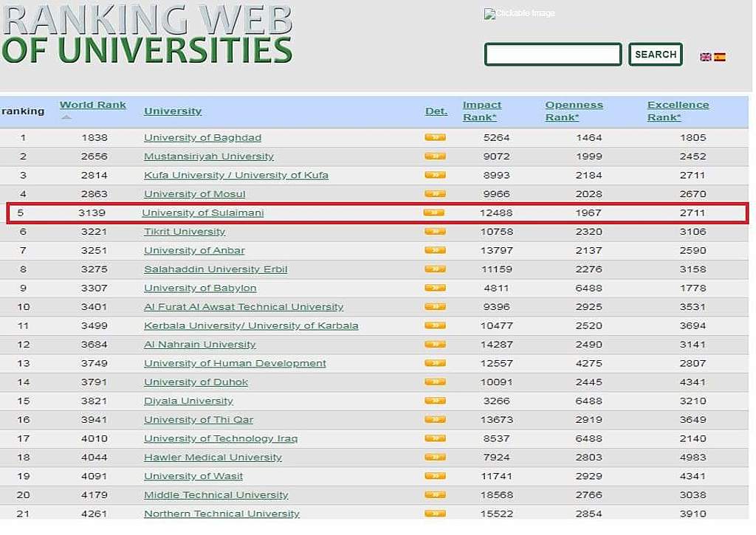This screenshot has width=756, height=535.
Task: Open the University of Baghdad link
Action: tap(202, 138)
